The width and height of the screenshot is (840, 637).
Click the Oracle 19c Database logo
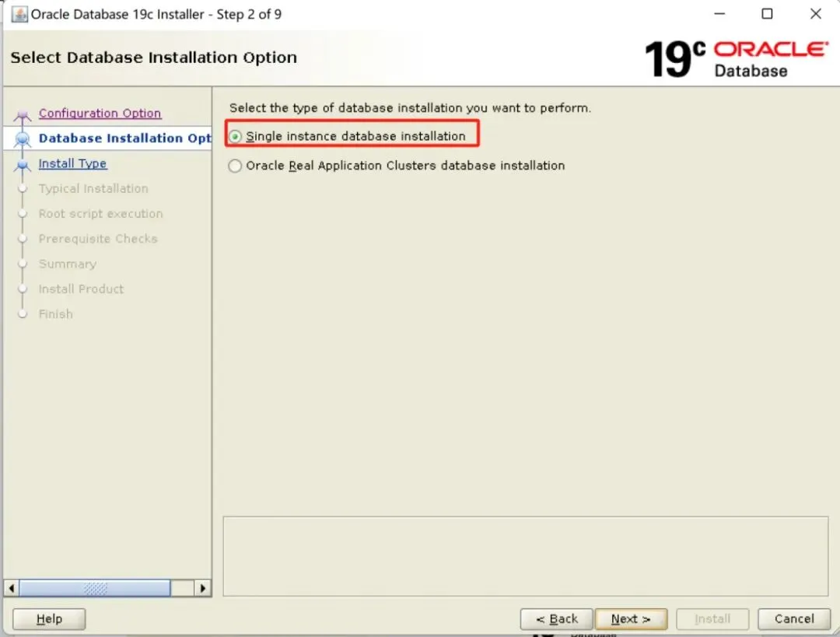(x=737, y=58)
